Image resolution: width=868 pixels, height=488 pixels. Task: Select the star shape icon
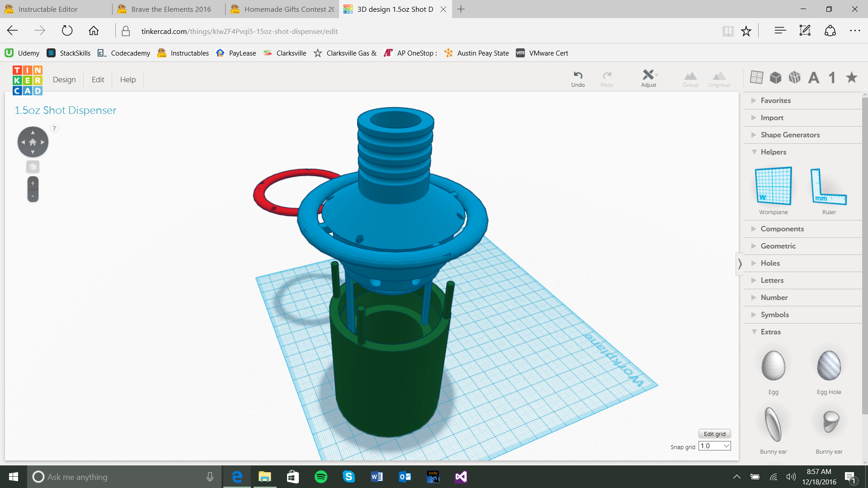(x=852, y=77)
